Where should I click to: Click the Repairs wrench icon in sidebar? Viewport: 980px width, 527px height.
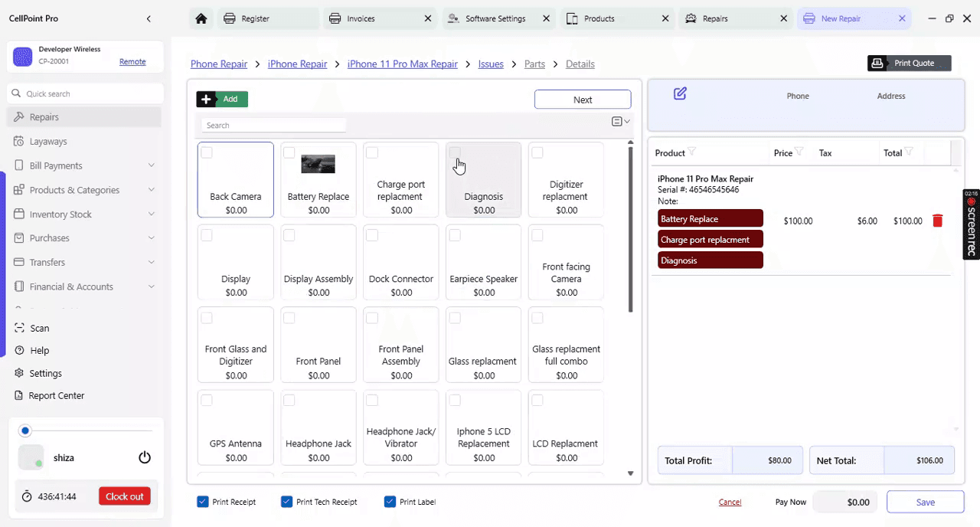[19, 117]
